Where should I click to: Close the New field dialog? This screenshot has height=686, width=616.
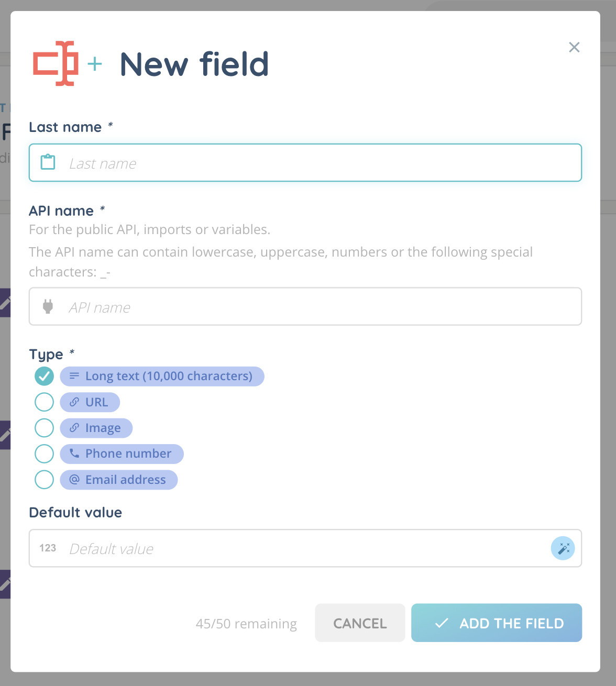point(574,48)
